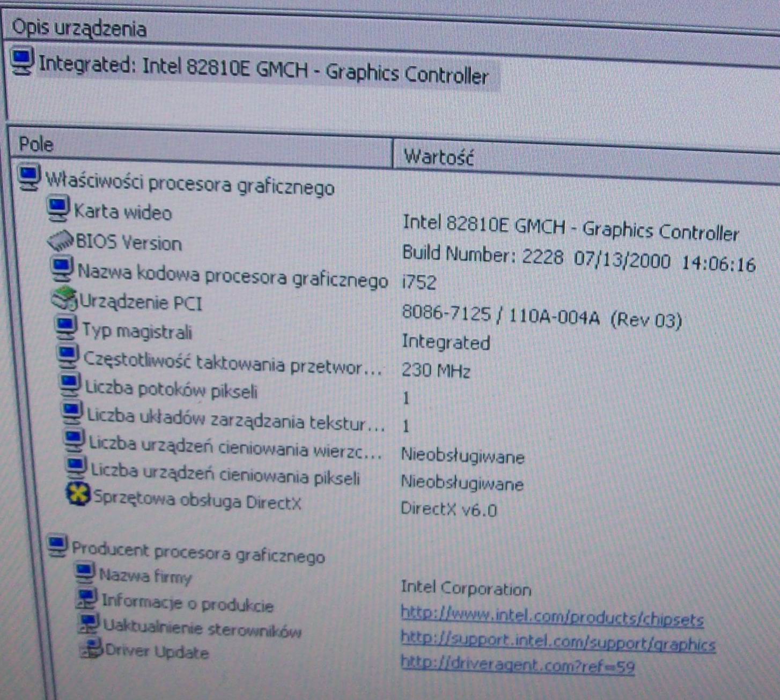The image size is (780, 700).
Task: Click the monitor icon beside Integrated device entry
Action: click(x=22, y=61)
